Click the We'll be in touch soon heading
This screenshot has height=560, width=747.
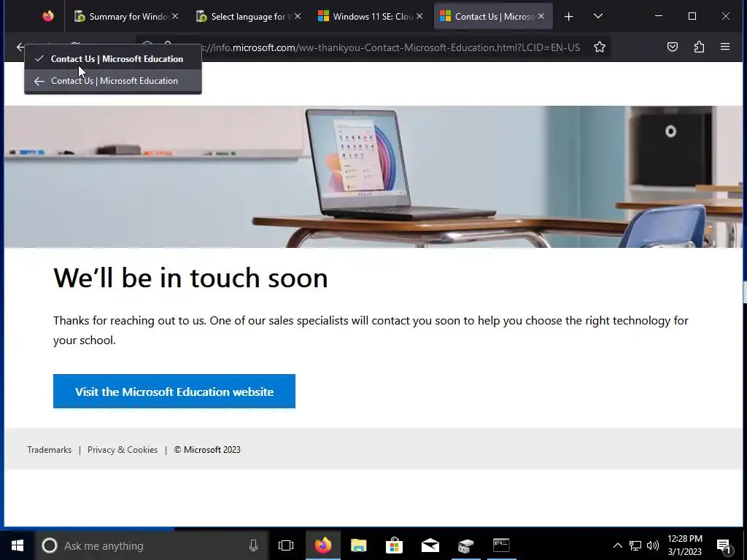coord(190,278)
